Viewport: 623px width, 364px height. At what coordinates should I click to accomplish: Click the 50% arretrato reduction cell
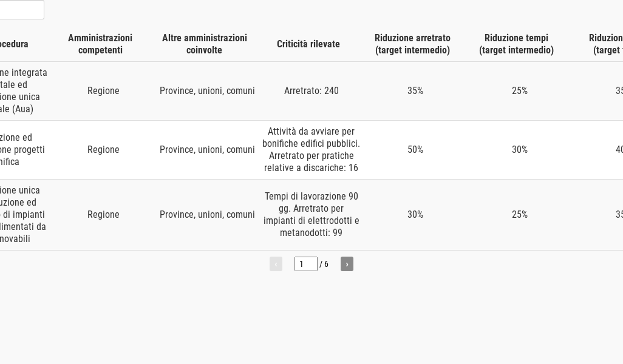[415, 150]
